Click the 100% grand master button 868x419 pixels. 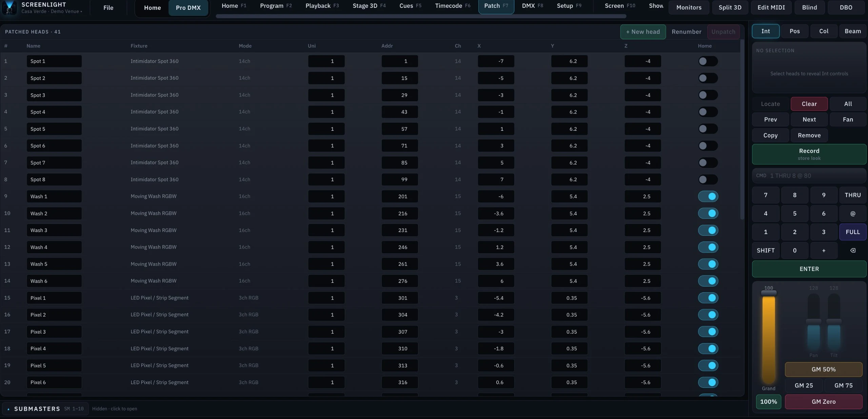768,402
